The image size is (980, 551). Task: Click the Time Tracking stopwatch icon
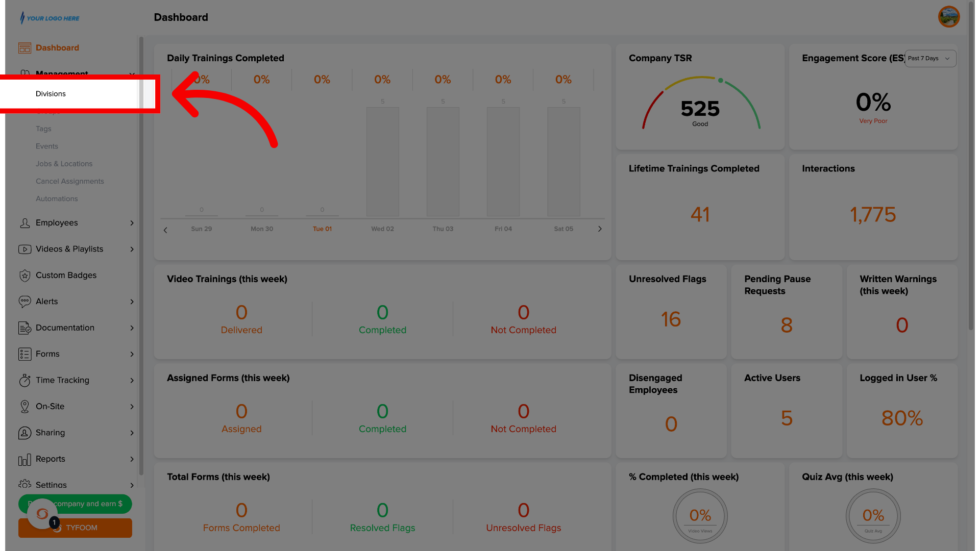(24, 381)
